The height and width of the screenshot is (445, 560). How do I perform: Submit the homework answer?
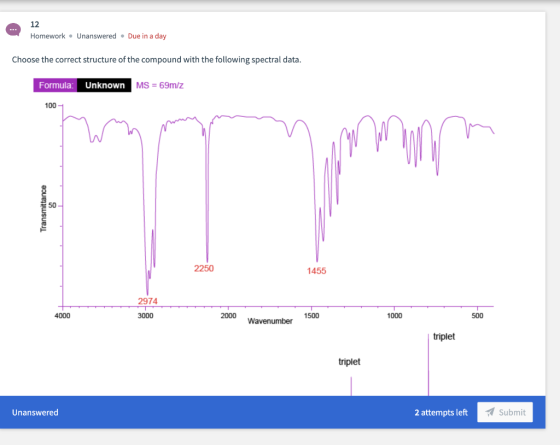(x=505, y=412)
